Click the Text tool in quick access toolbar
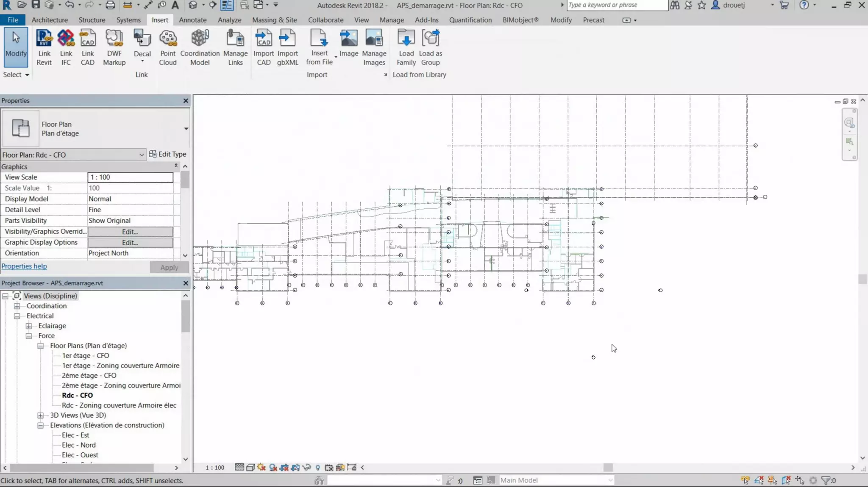This screenshot has width=868, height=487. click(x=175, y=5)
